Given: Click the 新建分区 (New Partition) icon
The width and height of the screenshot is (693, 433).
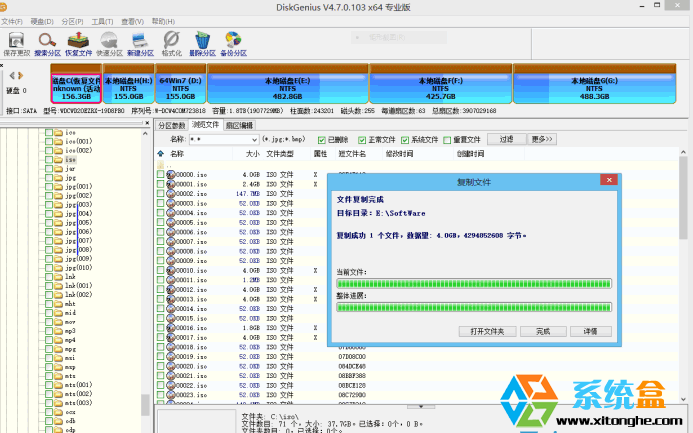Looking at the screenshot, I should coord(140,40).
